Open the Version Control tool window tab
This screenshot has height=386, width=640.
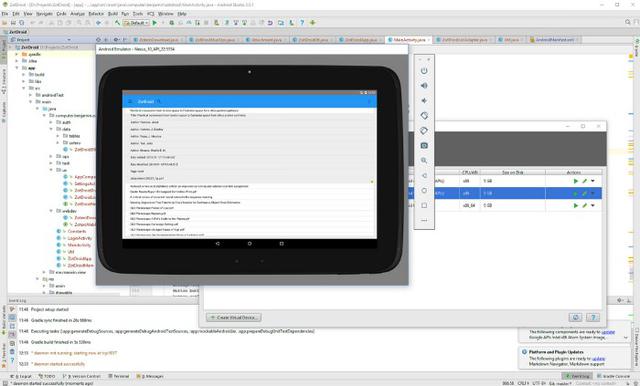pos(82,376)
